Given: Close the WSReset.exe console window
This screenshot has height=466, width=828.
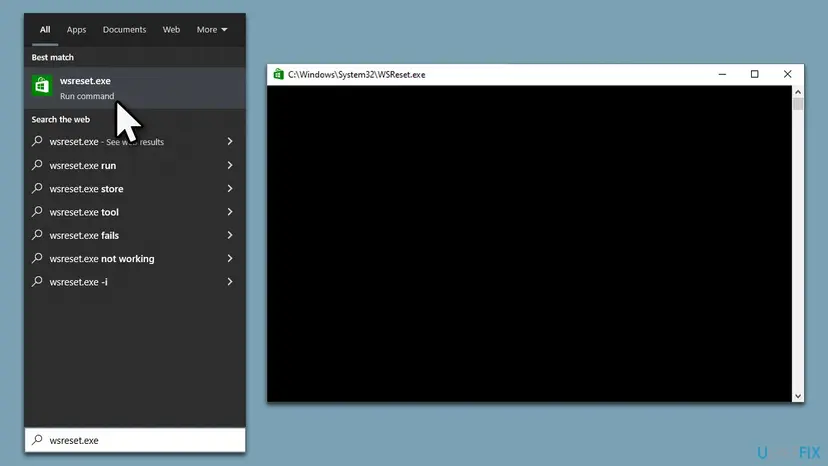Looking at the screenshot, I should coord(787,74).
